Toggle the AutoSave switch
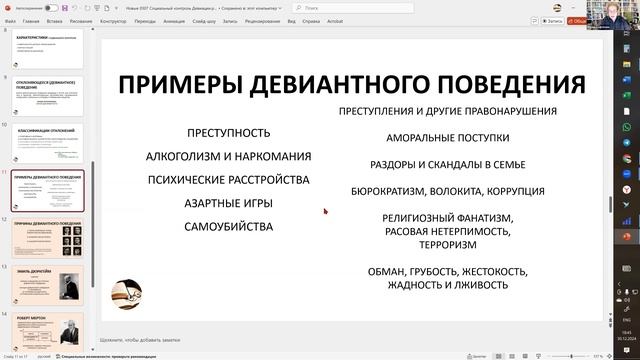 point(51,8)
